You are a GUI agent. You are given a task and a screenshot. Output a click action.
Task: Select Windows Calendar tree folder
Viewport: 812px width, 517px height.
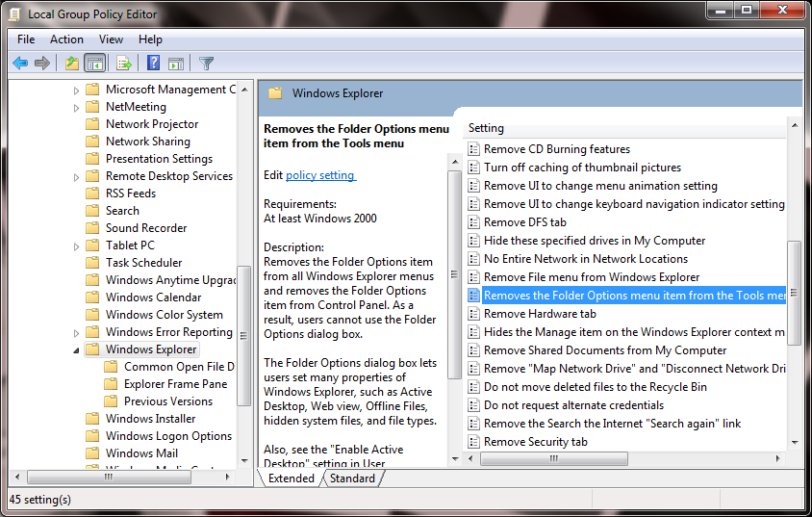click(x=153, y=297)
